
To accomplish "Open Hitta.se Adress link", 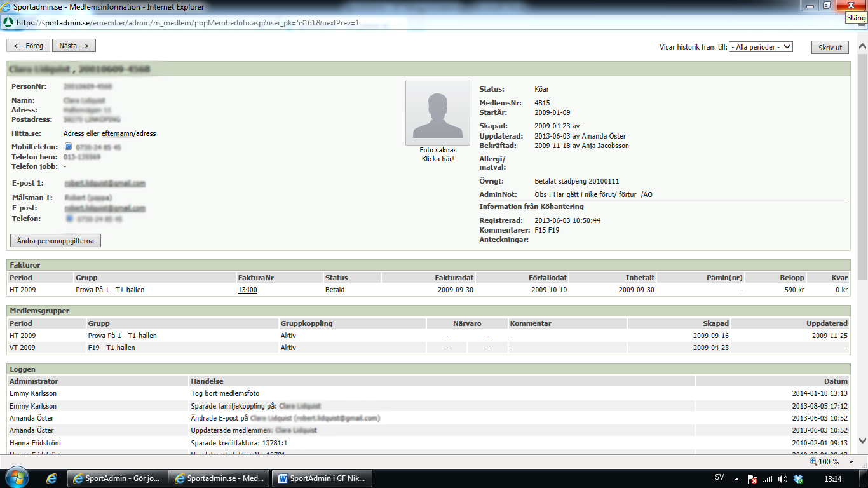I will [74, 133].
